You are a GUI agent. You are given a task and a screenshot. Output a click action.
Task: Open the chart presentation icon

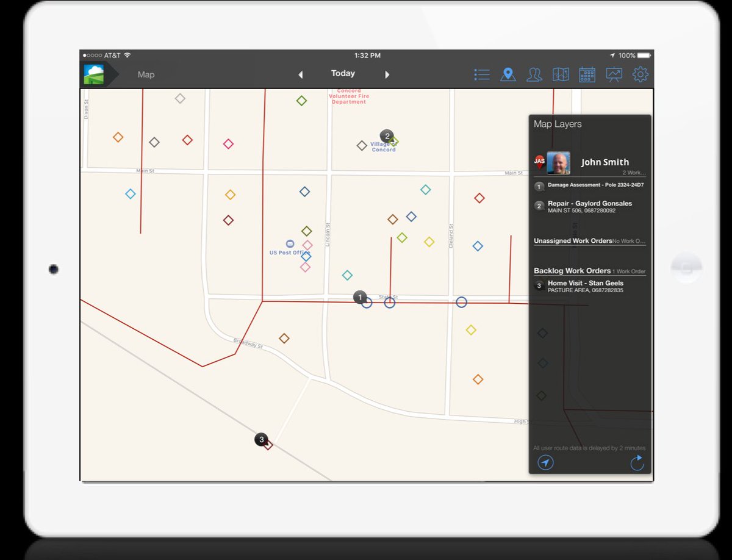pyautogui.click(x=614, y=74)
